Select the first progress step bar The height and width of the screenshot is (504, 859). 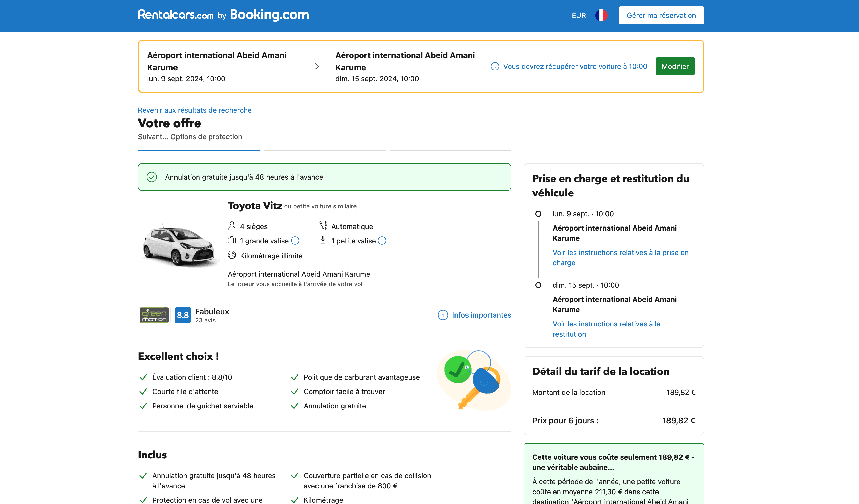[199, 150]
